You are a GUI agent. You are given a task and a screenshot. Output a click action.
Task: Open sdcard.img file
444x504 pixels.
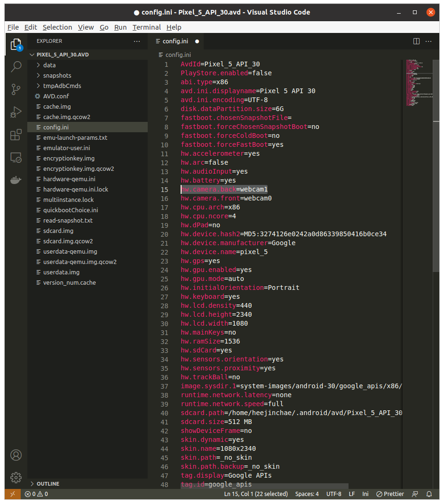coord(87,231)
